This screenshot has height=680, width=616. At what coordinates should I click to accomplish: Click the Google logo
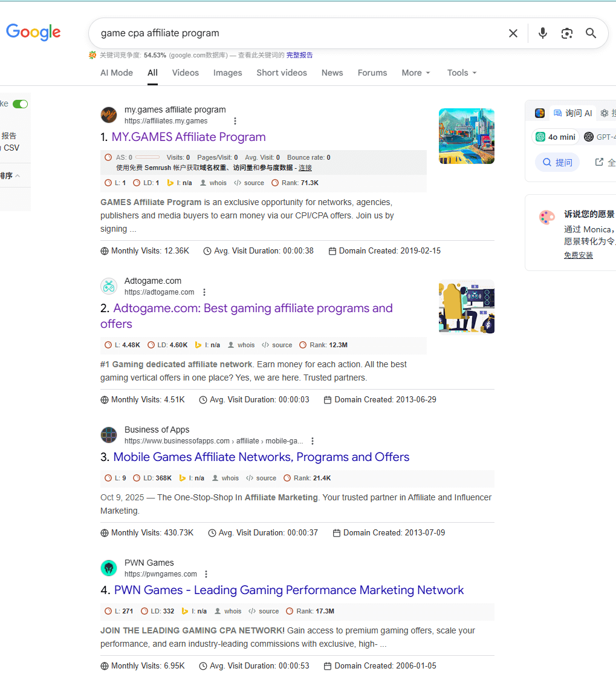33,32
